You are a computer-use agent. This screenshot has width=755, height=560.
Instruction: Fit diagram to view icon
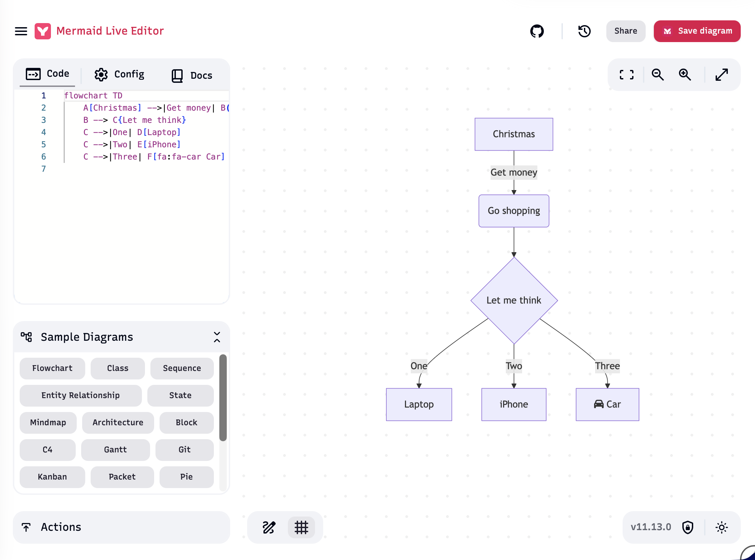tap(626, 75)
